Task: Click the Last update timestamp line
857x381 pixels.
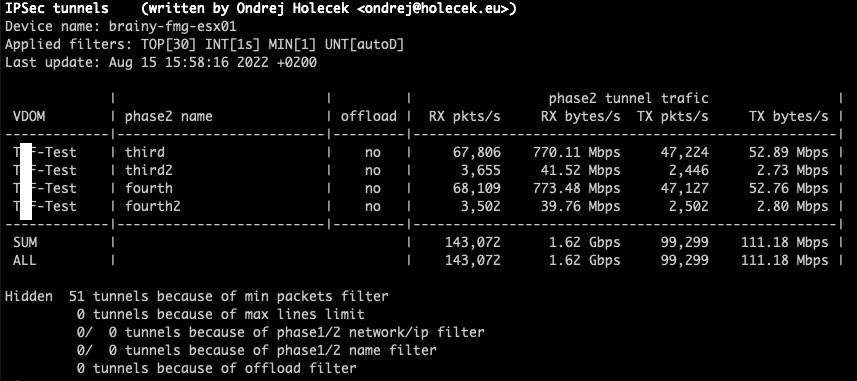Action: tap(161, 63)
